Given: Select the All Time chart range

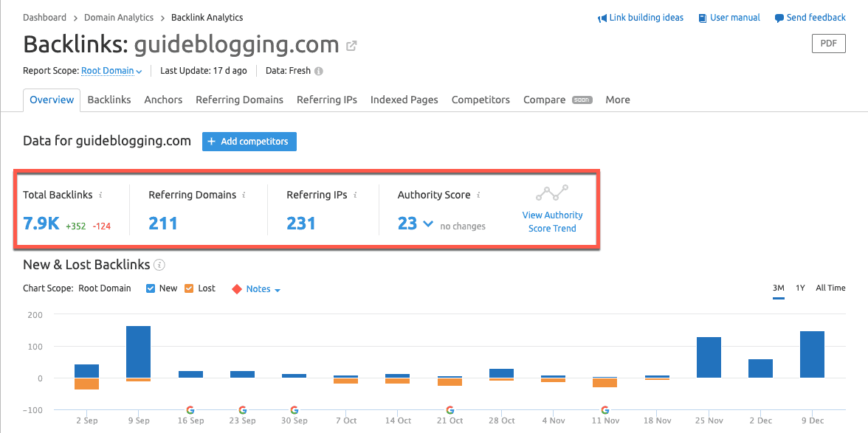Looking at the screenshot, I should 830,288.
